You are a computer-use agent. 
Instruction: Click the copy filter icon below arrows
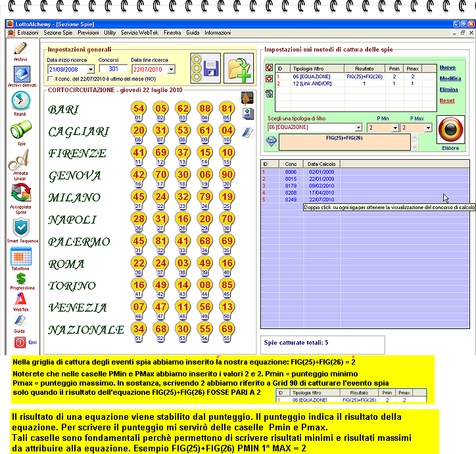(269, 93)
